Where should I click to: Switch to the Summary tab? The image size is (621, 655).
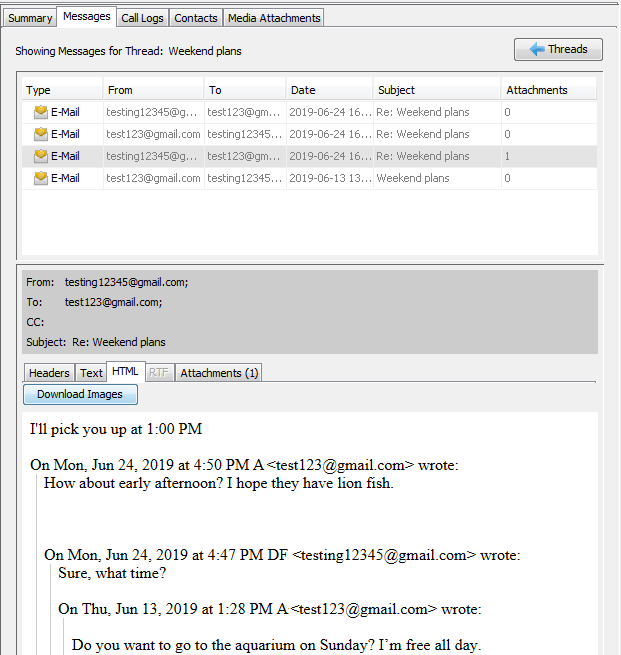[x=30, y=18]
